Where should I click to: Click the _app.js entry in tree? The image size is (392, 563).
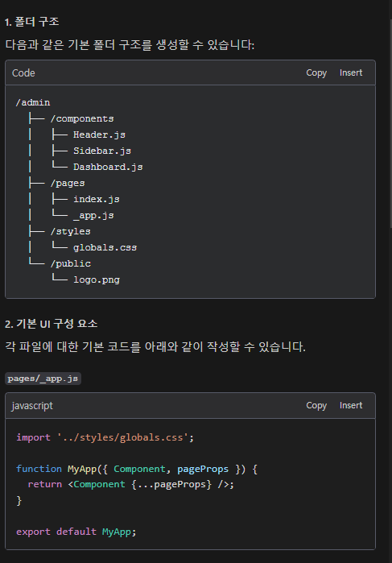pos(93,215)
